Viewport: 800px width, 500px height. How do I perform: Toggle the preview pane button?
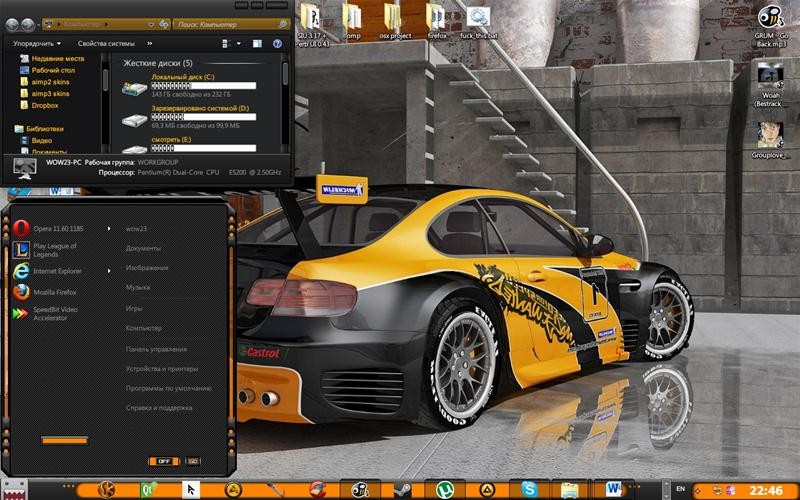click(257, 44)
